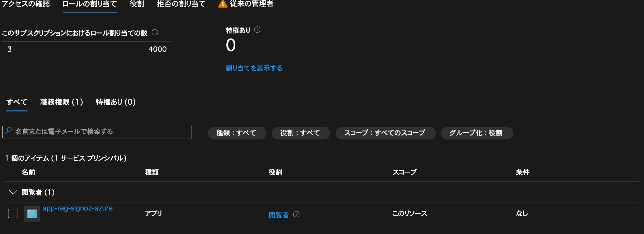Click the 閲覧者 role link
The image size is (644, 234).
(x=278, y=215)
